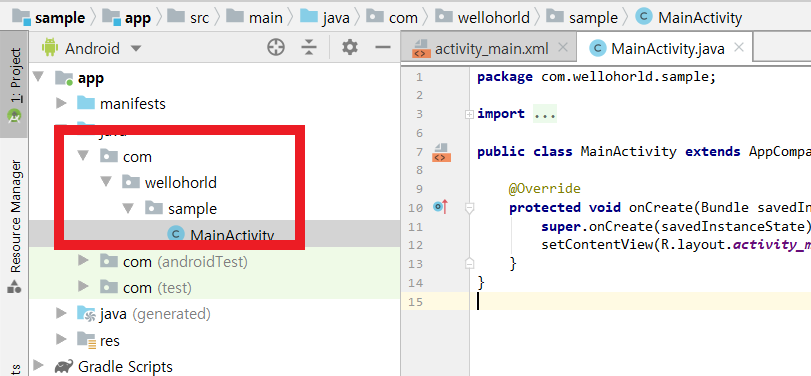Click the 'com' package breadcrumb
This screenshot has width=811, height=376.
(x=392, y=18)
